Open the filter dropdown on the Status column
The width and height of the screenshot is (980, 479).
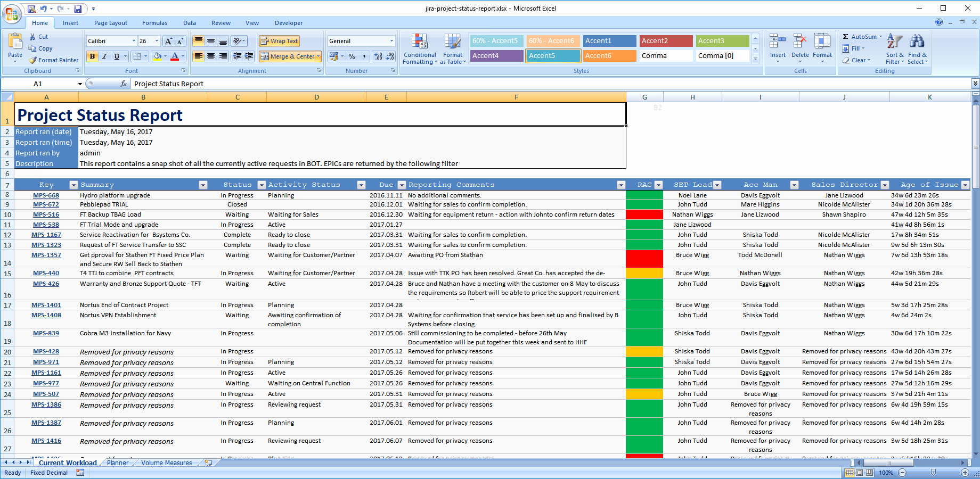click(262, 185)
